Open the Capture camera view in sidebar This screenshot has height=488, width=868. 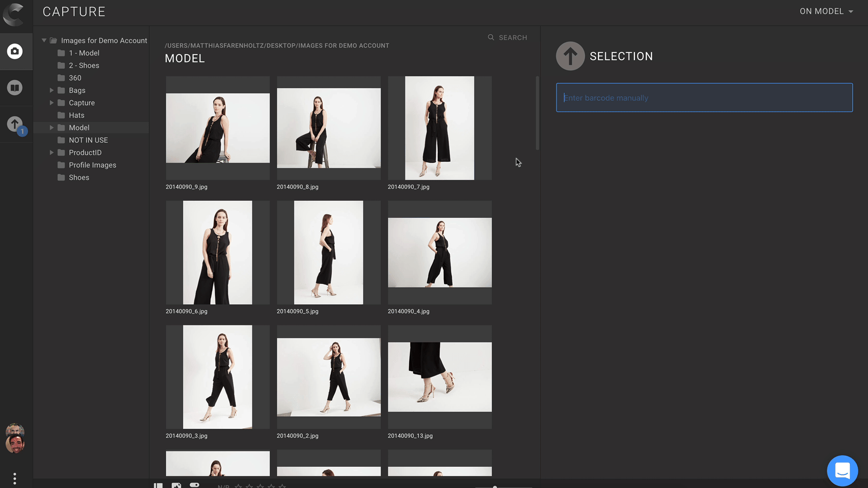point(15,51)
